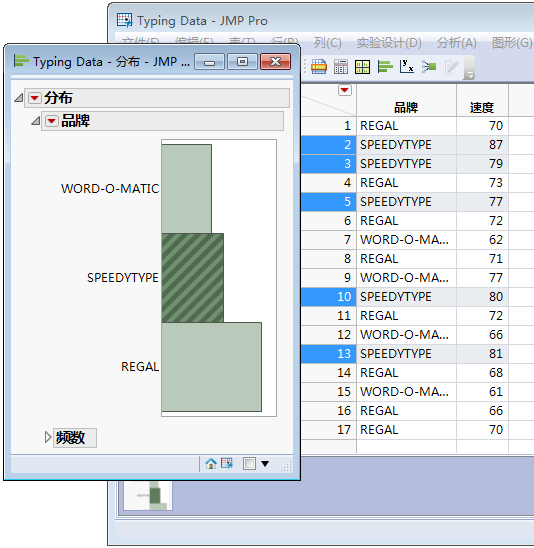Launch Fit Y by X toolbar icon
This screenshot has width=534, height=548.
[x=407, y=66]
